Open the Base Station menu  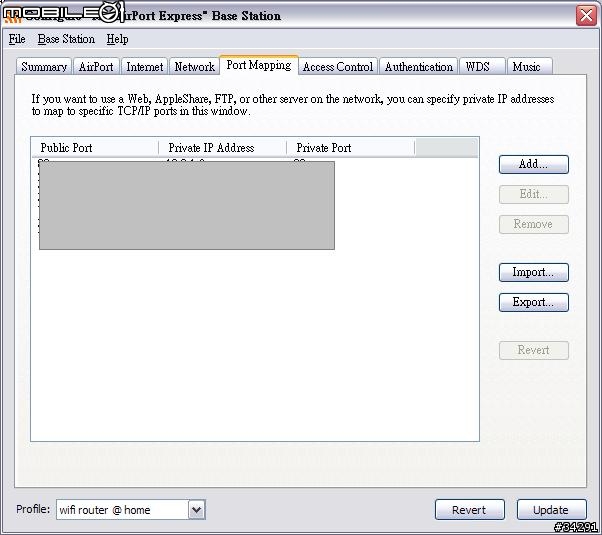tap(66, 39)
